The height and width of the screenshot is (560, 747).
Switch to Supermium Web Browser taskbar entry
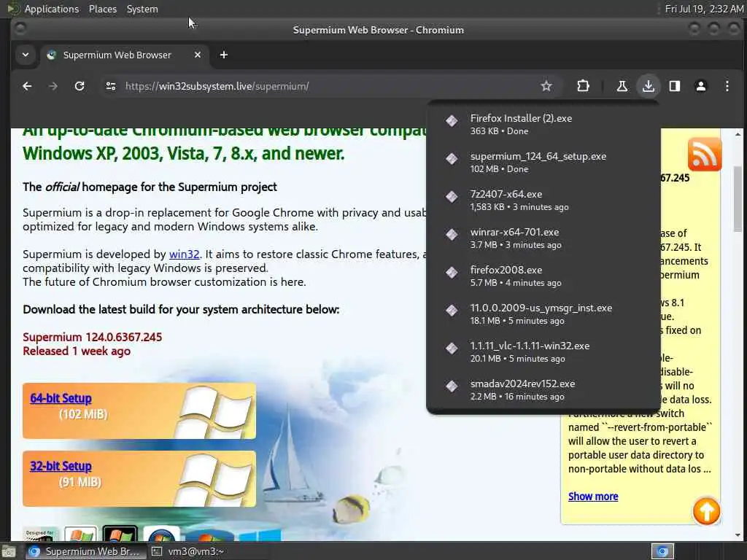coord(85,551)
